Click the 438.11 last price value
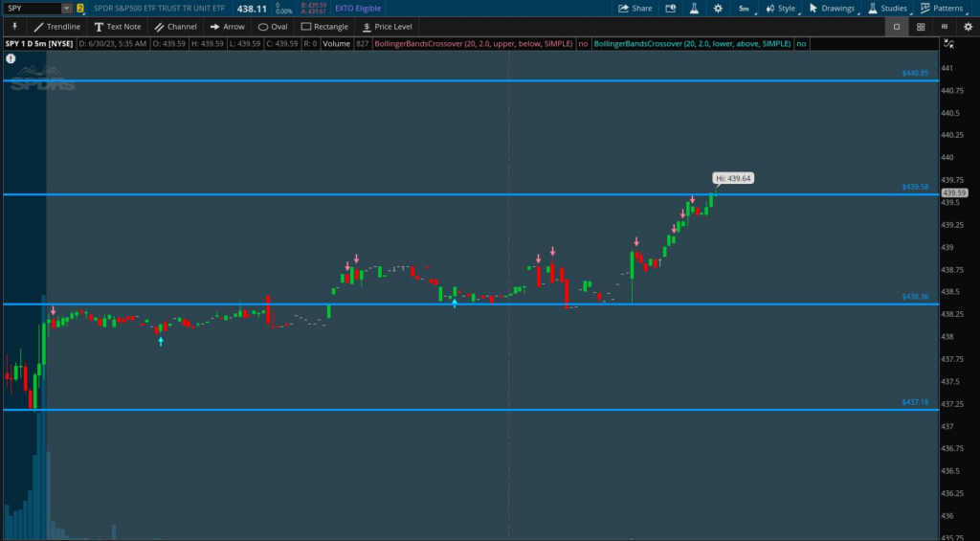This screenshot has height=541, width=980. click(x=252, y=9)
